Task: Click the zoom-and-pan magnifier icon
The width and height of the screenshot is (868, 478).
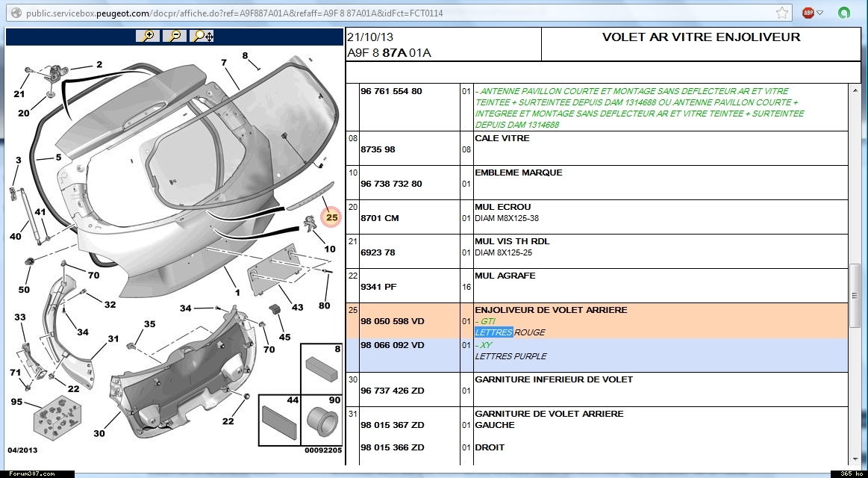Action: [202, 36]
